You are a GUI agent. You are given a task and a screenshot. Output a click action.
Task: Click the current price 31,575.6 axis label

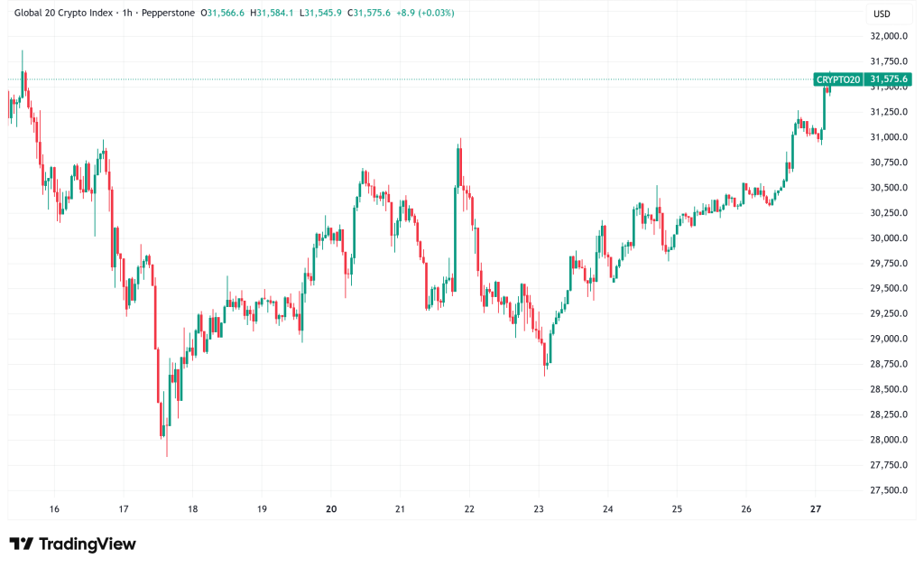click(x=887, y=79)
